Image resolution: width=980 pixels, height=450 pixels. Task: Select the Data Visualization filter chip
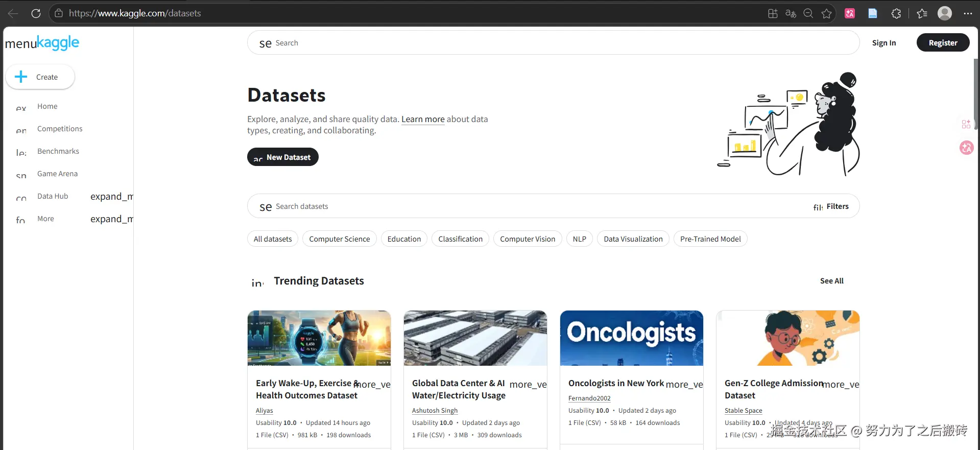(x=633, y=239)
